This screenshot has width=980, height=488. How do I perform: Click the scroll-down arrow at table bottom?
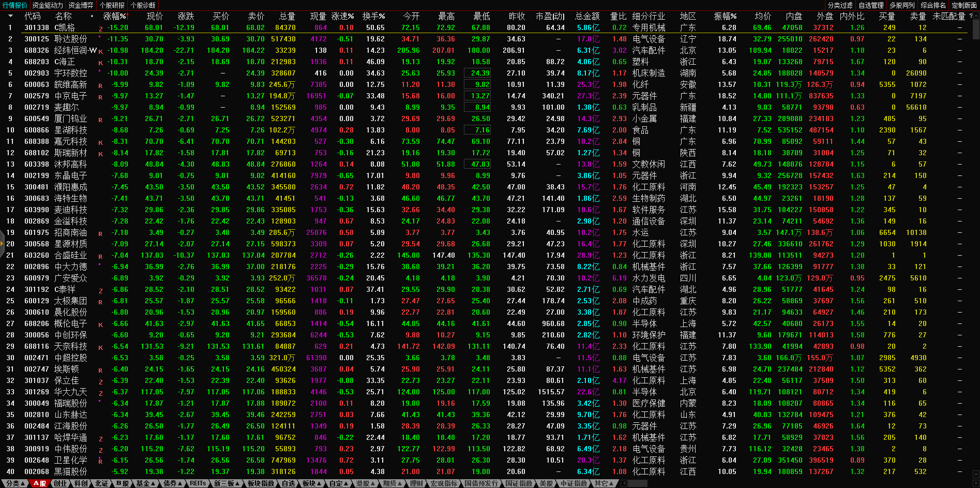point(976,474)
